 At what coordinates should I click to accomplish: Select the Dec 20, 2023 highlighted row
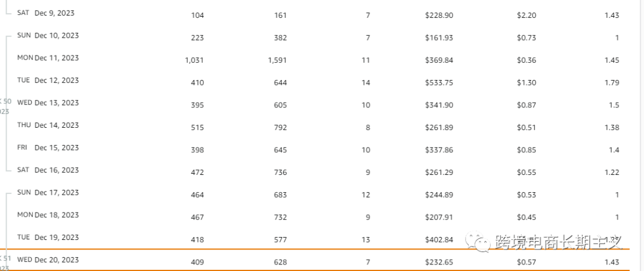[315, 260]
